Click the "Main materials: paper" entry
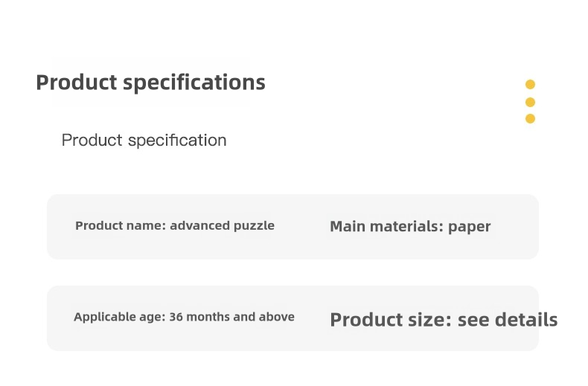Screen dimensions: 588x386 point(410,226)
